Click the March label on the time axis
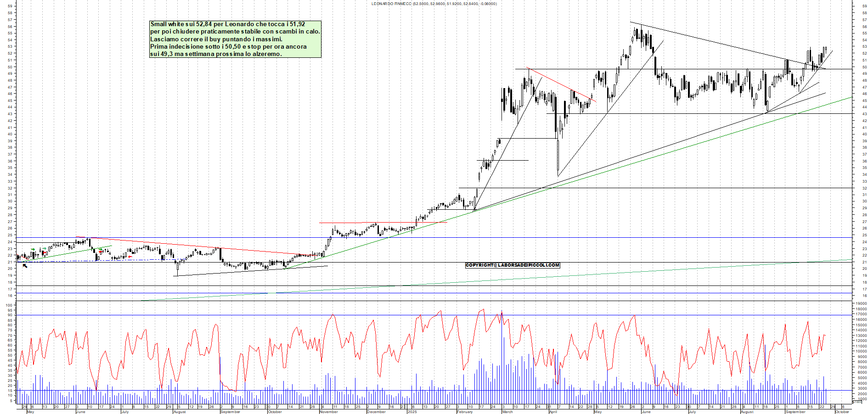 click(x=507, y=412)
